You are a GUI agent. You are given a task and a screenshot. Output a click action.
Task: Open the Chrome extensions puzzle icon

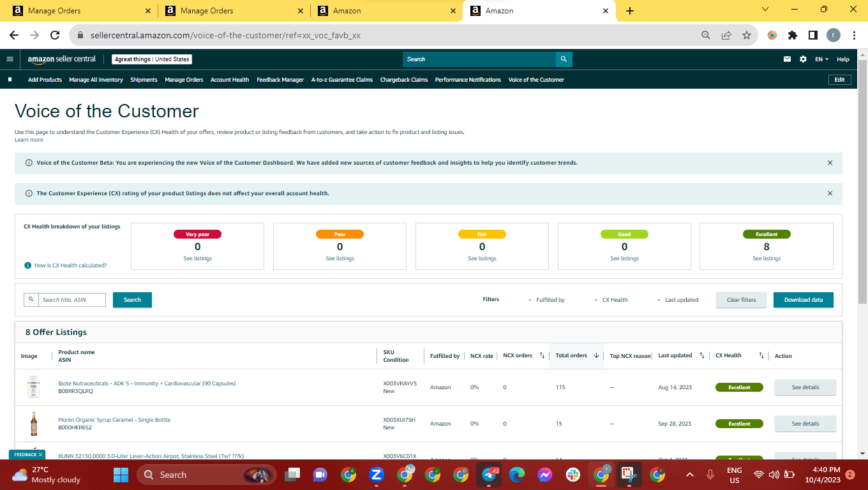pyautogui.click(x=793, y=36)
